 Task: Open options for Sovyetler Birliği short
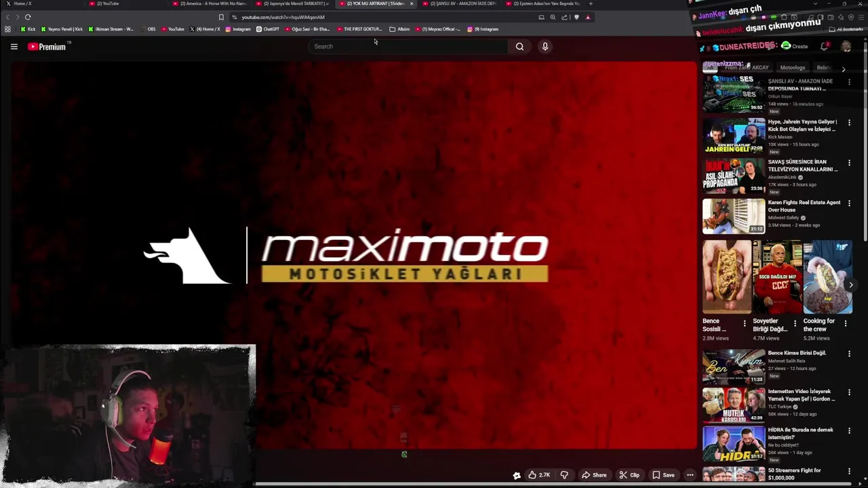click(795, 323)
